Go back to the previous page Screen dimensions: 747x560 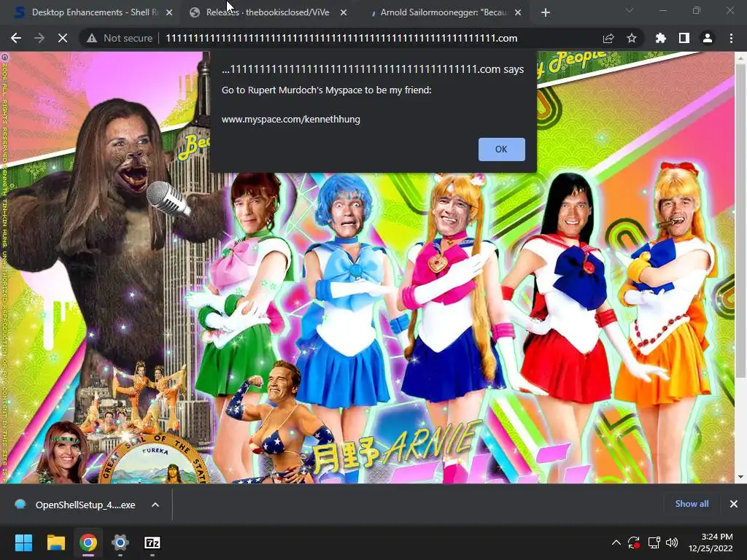click(16, 38)
